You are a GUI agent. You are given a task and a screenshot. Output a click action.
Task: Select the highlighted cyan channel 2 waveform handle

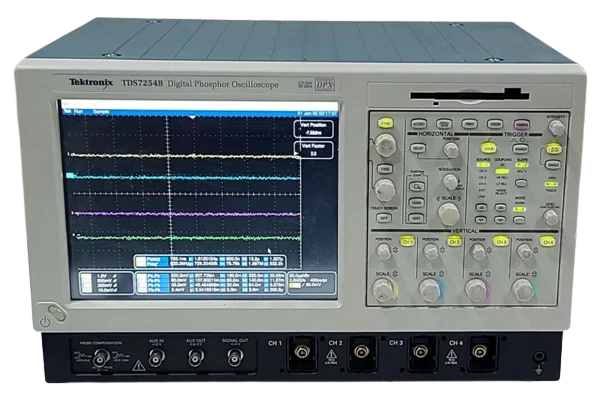tap(70, 176)
